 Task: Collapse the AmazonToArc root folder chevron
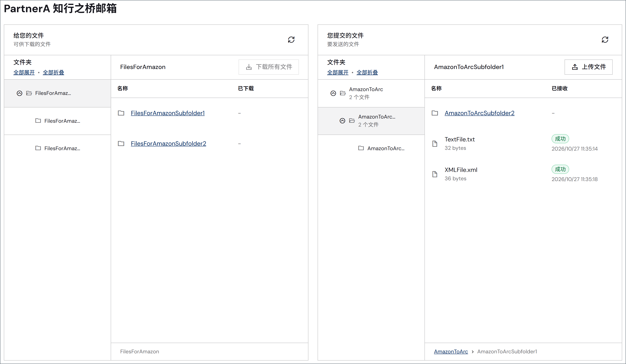tap(333, 93)
